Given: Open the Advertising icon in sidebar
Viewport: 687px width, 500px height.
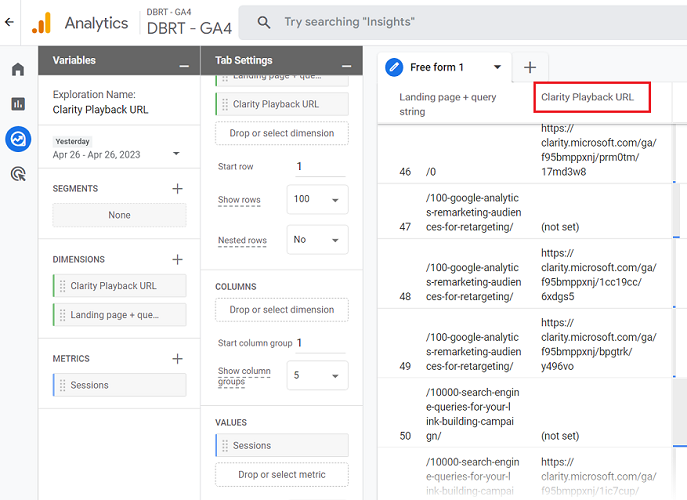Looking at the screenshot, I should (18, 174).
